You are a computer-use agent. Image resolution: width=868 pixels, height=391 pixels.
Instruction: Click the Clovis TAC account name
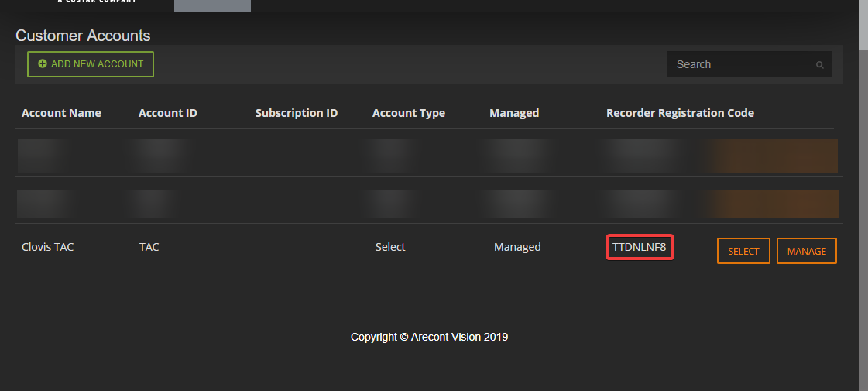[47, 247]
